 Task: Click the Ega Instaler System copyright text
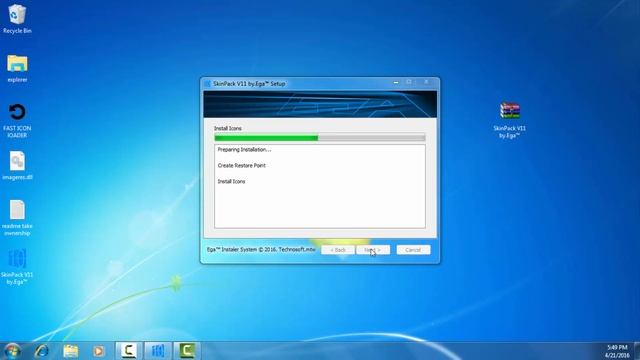(x=261, y=249)
